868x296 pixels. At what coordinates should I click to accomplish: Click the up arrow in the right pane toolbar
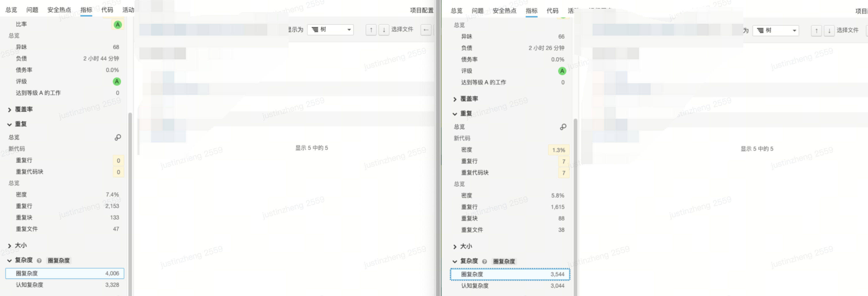point(816,31)
